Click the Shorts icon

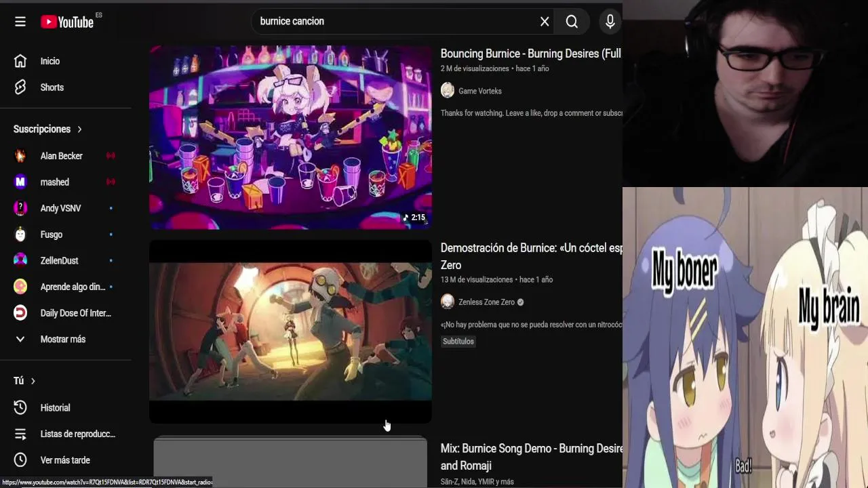tap(20, 87)
